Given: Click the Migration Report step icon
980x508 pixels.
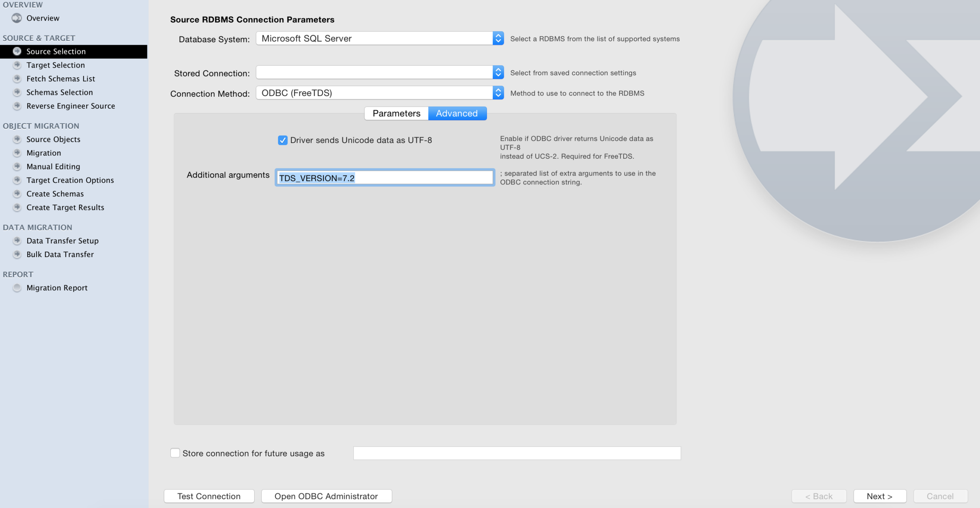Looking at the screenshot, I should (17, 288).
